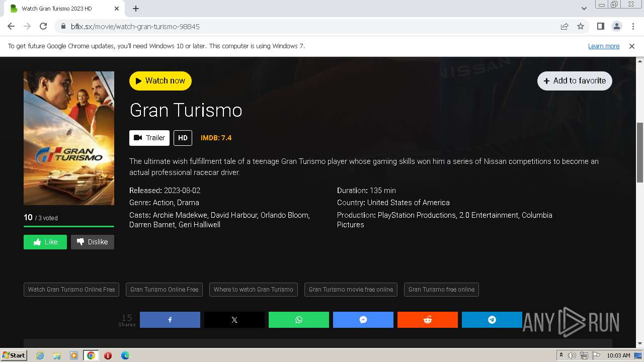Click the IMDB: 7.4 rating
The image size is (644, 362).
216,138
